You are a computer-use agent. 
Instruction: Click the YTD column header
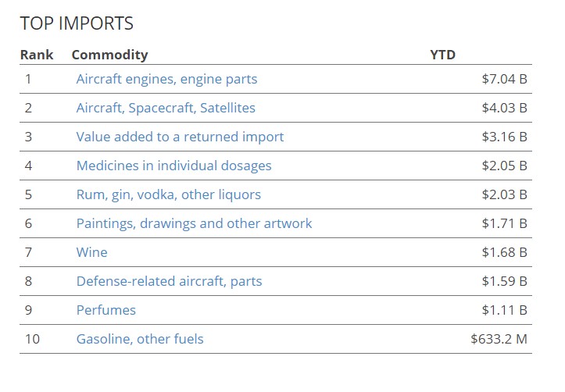(x=442, y=55)
